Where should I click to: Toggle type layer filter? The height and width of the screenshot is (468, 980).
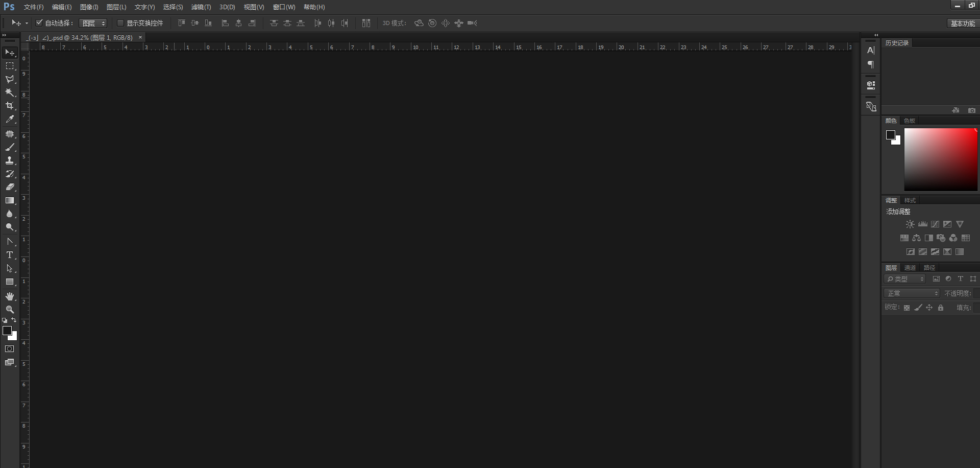(x=961, y=279)
